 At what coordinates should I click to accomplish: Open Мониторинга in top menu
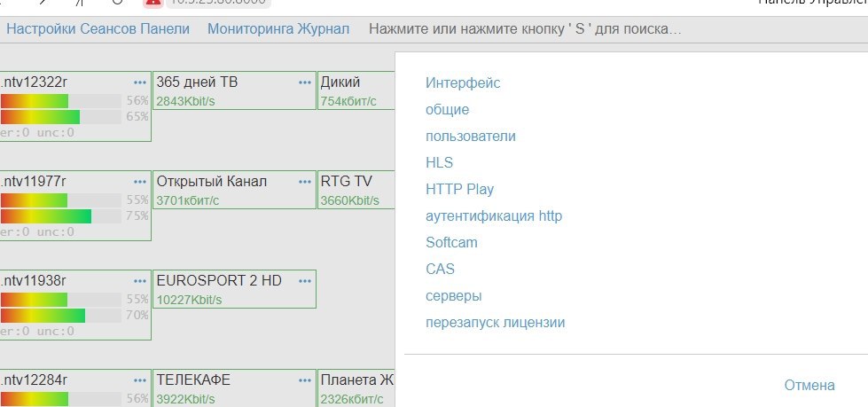250,28
